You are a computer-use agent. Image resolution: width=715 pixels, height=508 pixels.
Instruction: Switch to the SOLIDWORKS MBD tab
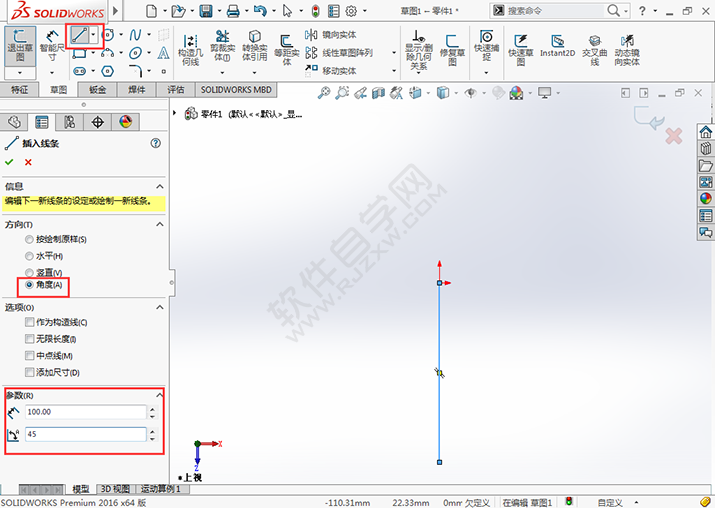(x=236, y=90)
